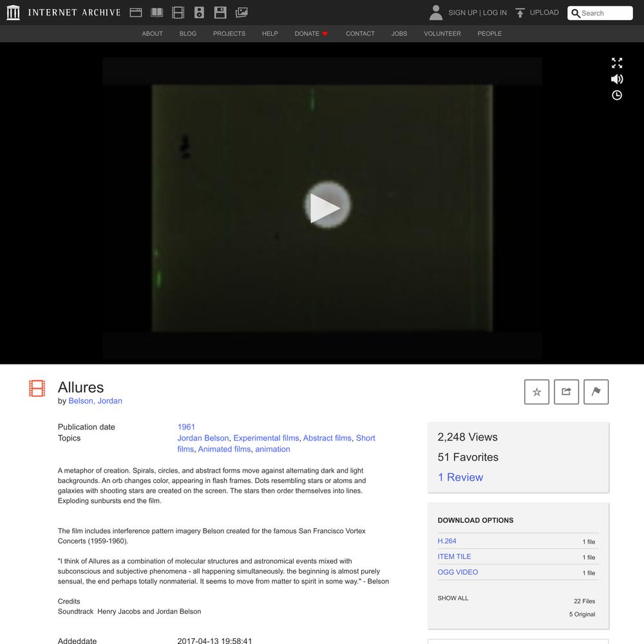Open the CONTACT menu item

tap(360, 33)
